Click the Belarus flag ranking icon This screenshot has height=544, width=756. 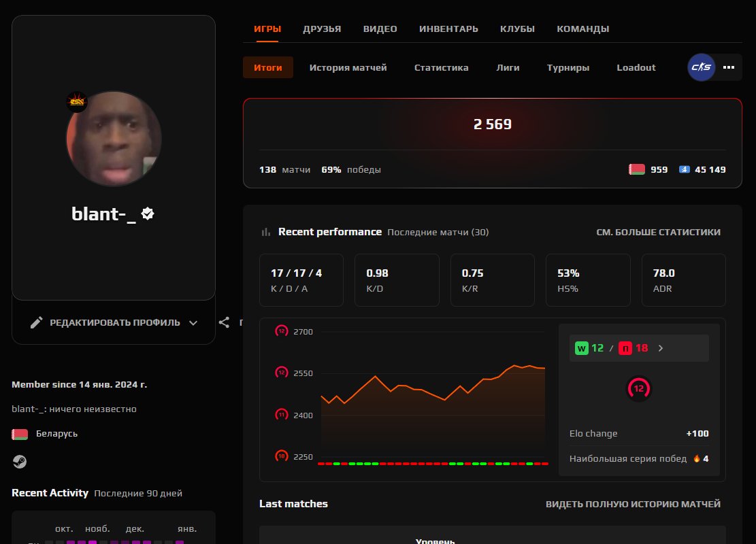(637, 169)
